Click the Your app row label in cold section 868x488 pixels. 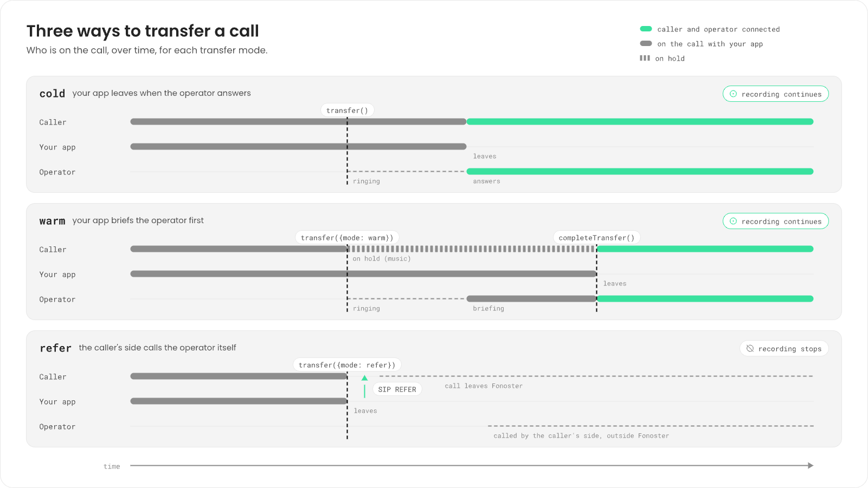click(x=57, y=147)
